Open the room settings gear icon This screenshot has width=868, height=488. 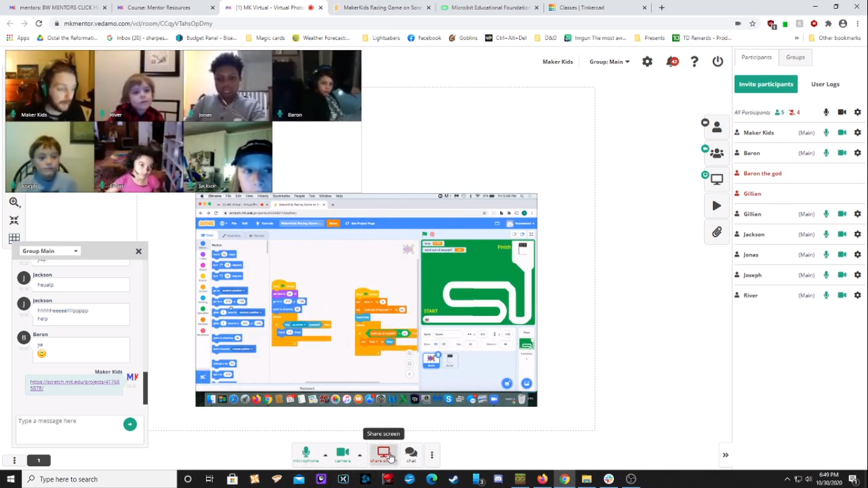647,62
